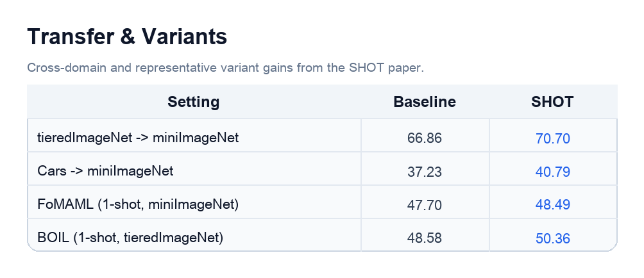Viewport: 644px width, 278px height.
Task: Click the blue SHOT value 40.79
Action: point(553,172)
